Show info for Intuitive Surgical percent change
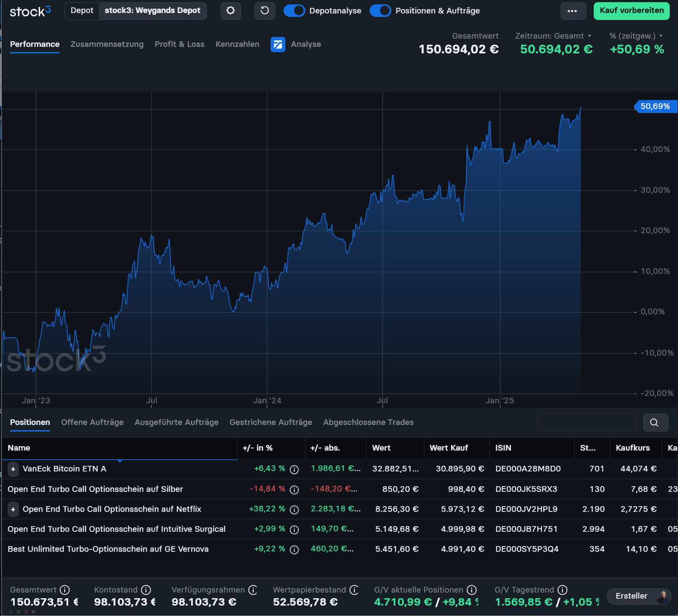 294,529
